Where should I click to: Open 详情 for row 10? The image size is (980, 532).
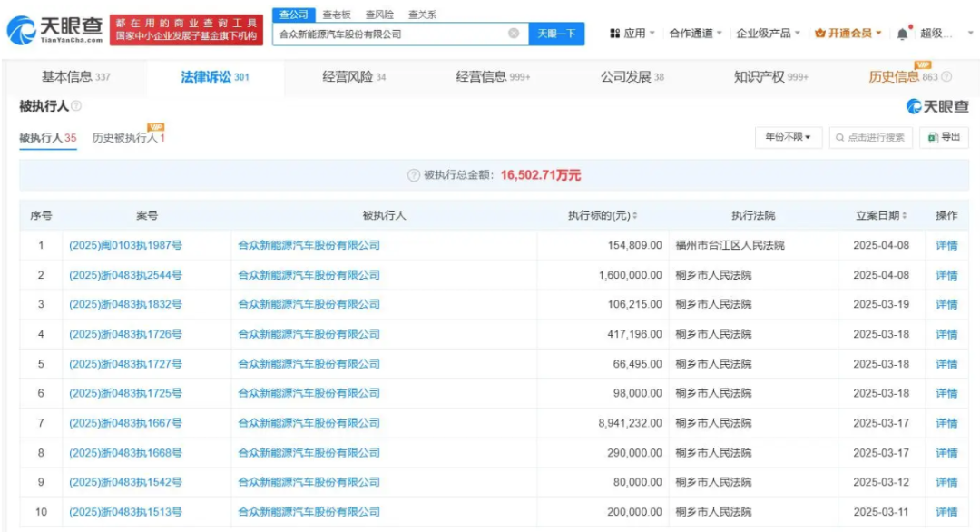946,512
